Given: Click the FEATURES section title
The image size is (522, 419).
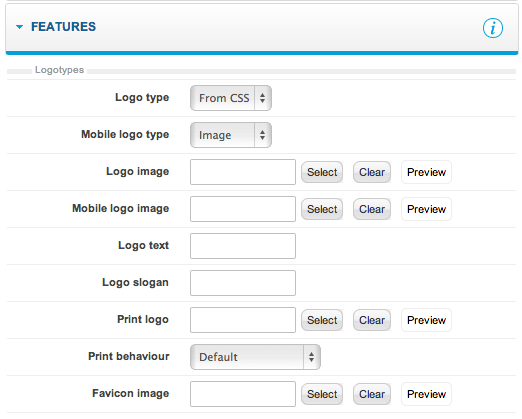Looking at the screenshot, I should tap(63, 27).
